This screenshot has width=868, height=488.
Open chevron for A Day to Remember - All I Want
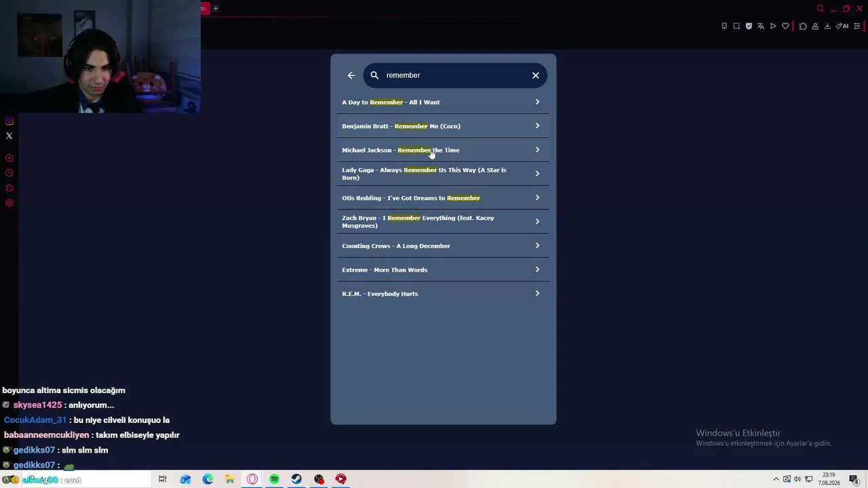[537, 102]
